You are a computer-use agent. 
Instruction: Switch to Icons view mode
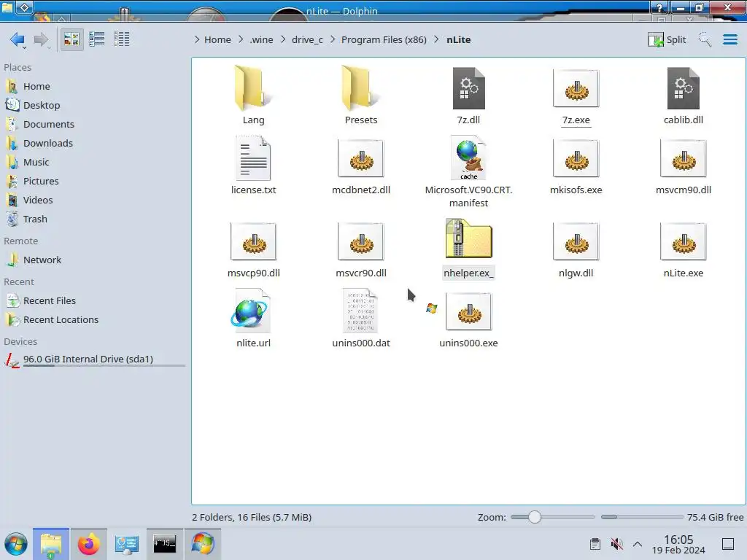coord(71,39)
